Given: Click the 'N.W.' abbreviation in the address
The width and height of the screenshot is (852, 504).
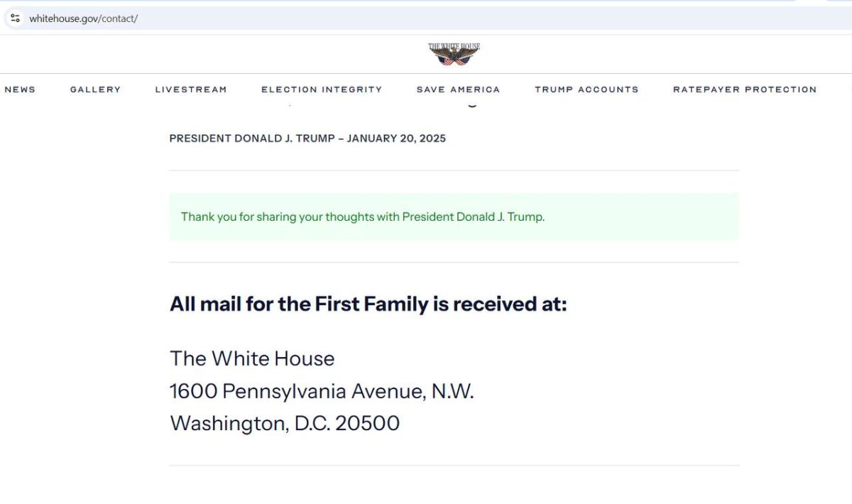Looking at the screenshot, I should [x=452, y=391].
